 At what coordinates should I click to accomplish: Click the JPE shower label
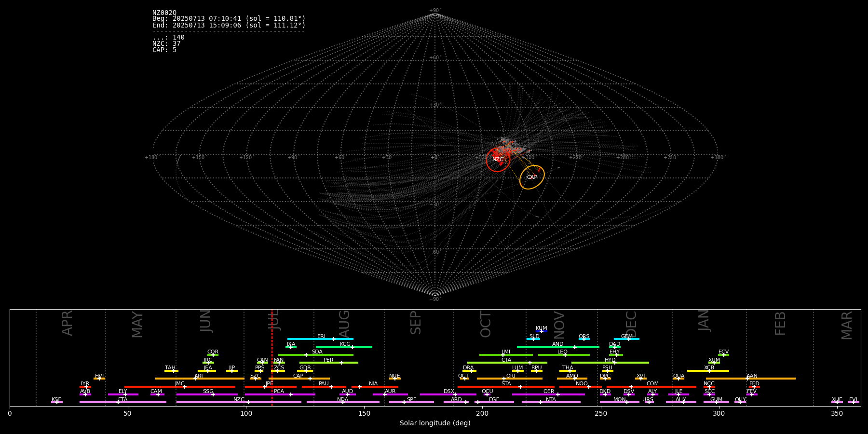coord(270,383)
